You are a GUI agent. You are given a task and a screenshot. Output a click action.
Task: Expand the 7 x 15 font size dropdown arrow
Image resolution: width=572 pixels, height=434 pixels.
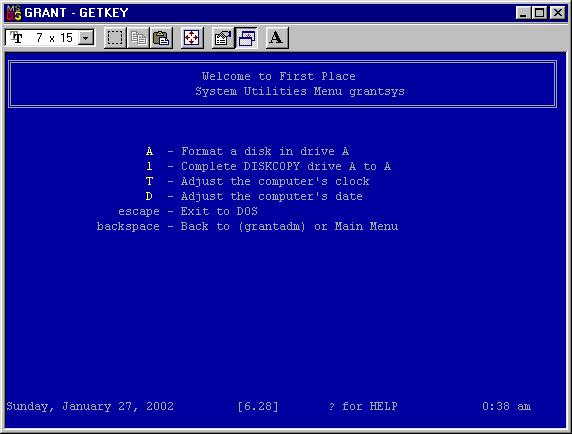86,38
